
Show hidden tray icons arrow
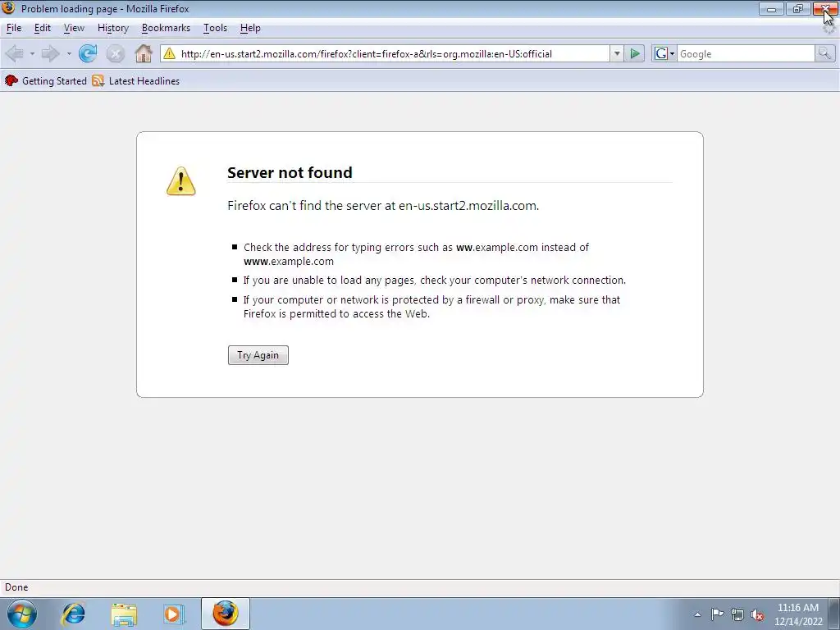point(697,614)
